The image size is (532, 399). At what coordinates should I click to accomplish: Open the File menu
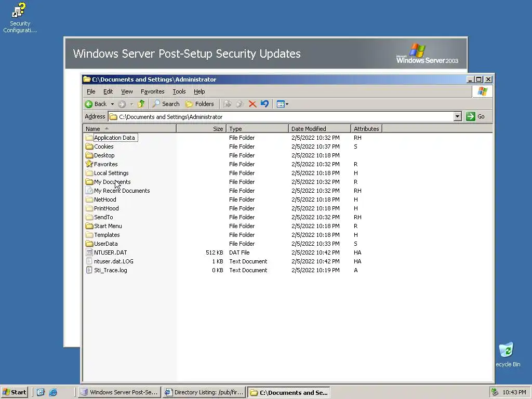[91, 91]
